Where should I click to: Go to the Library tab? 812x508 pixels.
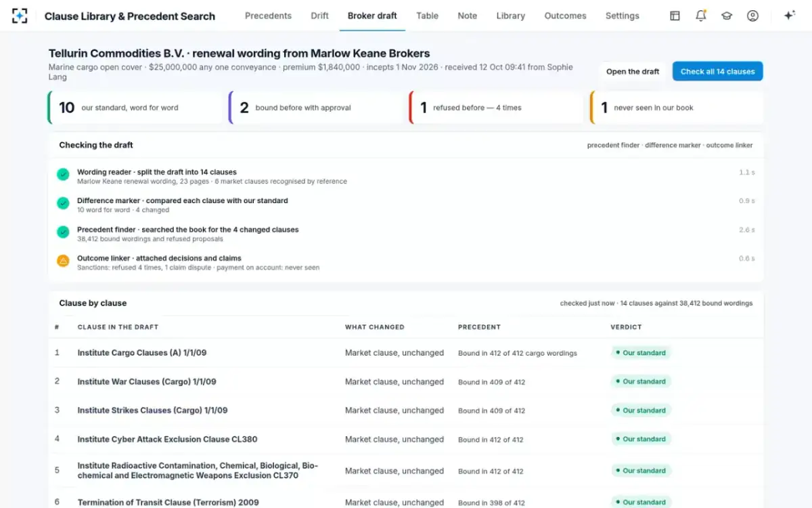click(x=510, y=16)
